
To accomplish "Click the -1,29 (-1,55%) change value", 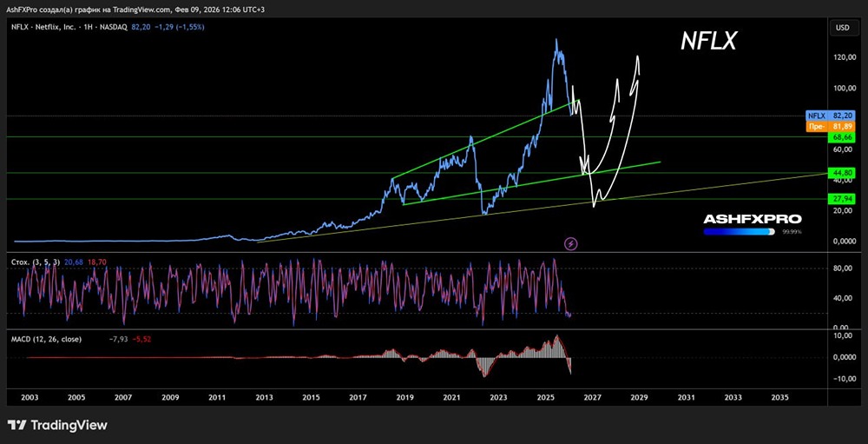I will [180, 27].
